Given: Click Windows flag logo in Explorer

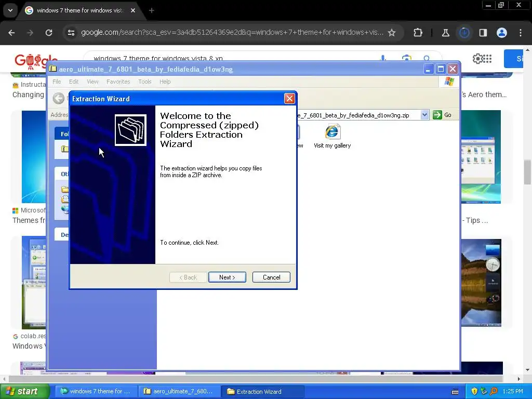Looking at the screenshot, I should click(449, 82).
